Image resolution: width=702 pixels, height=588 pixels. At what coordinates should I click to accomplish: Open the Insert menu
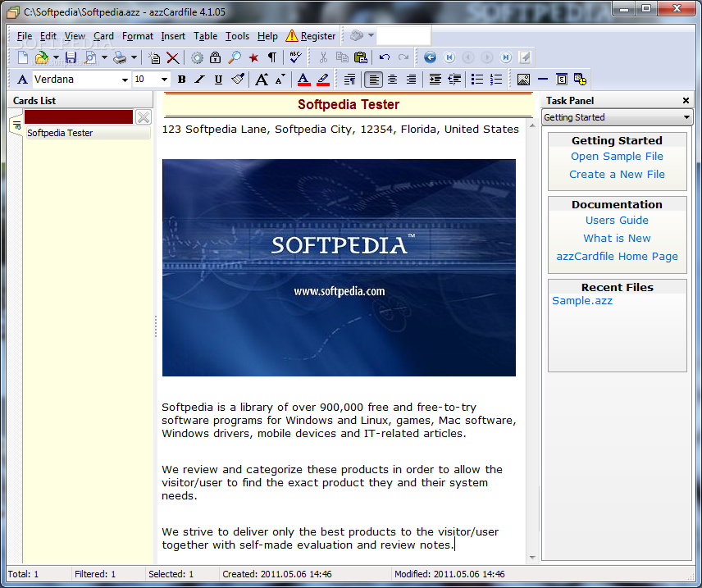click(x=173, y=36)
